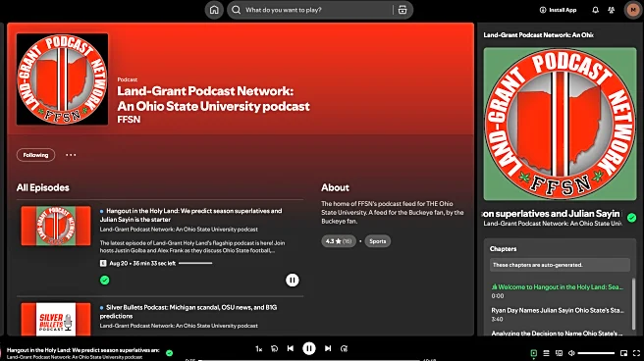Go to previous track
The height and width of the screenshot is (361, 644).
291,348
